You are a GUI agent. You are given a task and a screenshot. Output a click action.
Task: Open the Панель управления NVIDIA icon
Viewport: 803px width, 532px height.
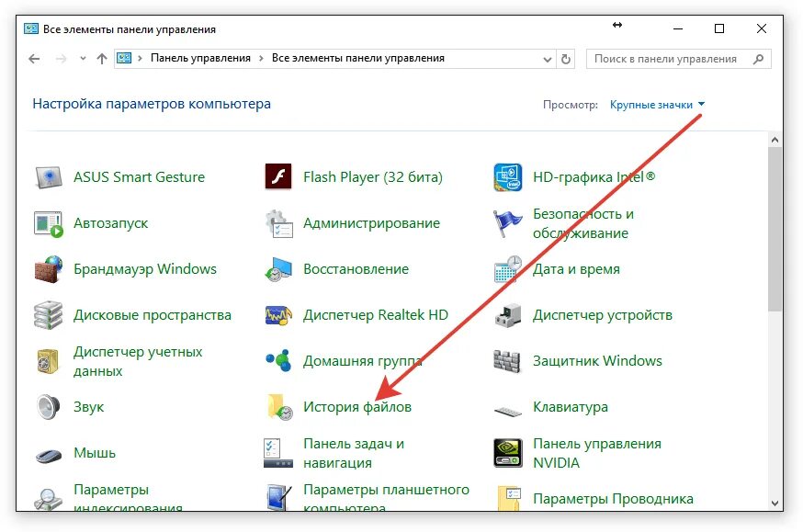point(507,453)
